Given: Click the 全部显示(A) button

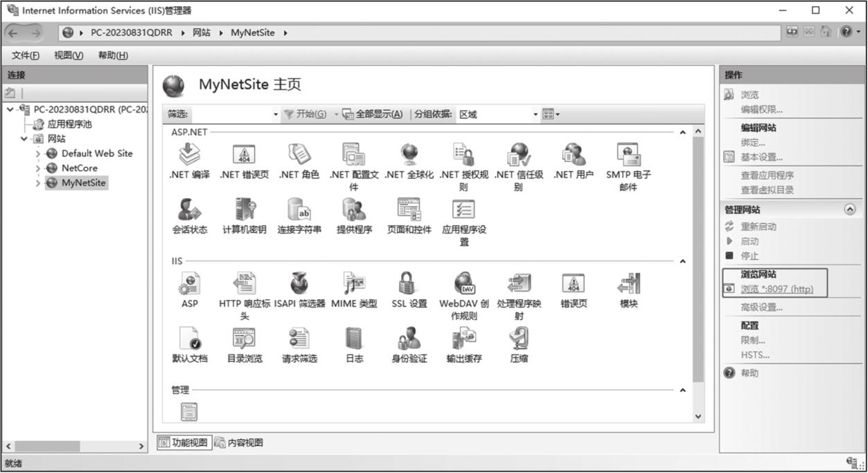Looking at the screenshot, I should tap(373, 114).
